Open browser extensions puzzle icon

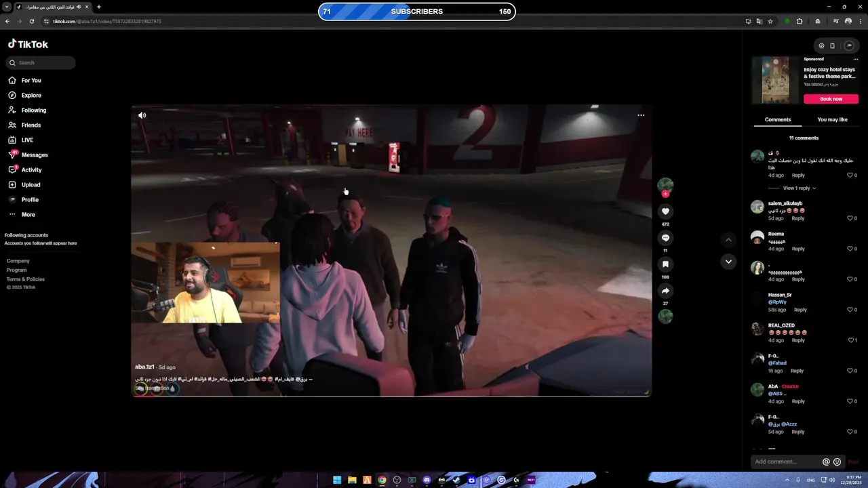point(800,21)
